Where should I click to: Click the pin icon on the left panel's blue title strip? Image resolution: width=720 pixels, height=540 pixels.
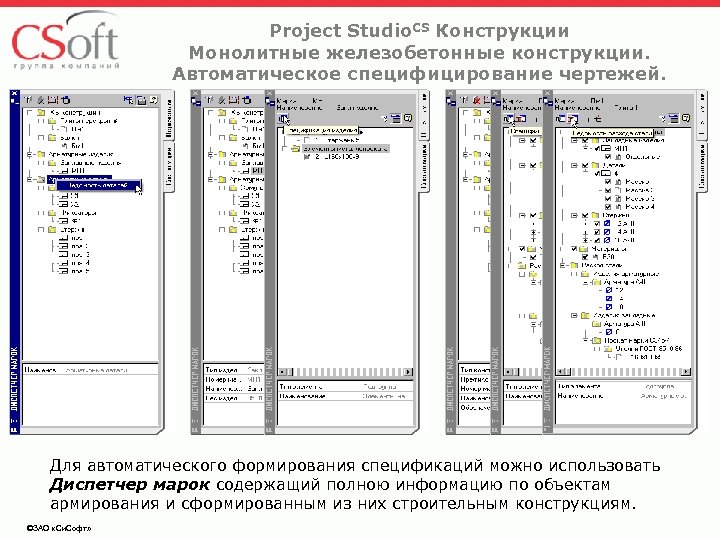click(x=14, y=100)
